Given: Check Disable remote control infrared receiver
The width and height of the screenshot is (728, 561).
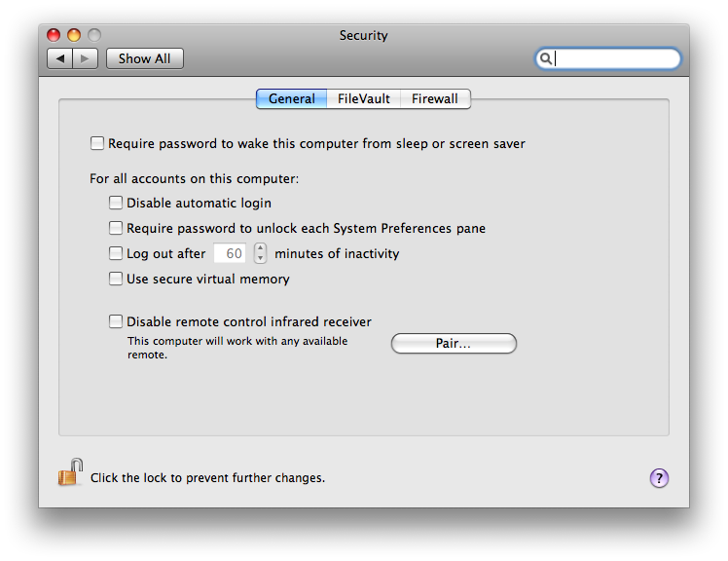Looking at the screenshot, I should (116, 321).
